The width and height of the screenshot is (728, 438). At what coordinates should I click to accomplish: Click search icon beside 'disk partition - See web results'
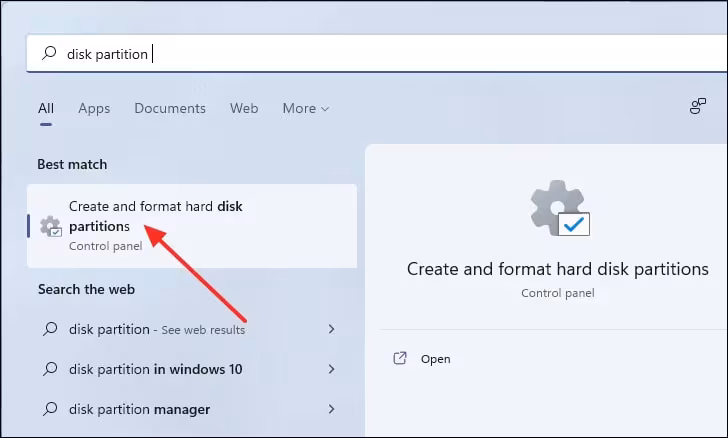coord(49,329)
